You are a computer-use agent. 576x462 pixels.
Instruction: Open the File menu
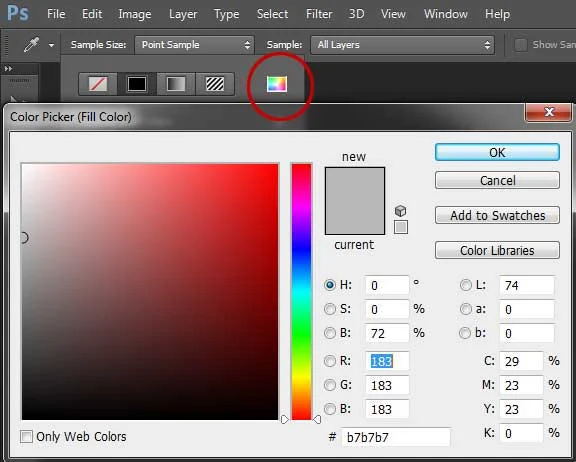pos(56,14)
